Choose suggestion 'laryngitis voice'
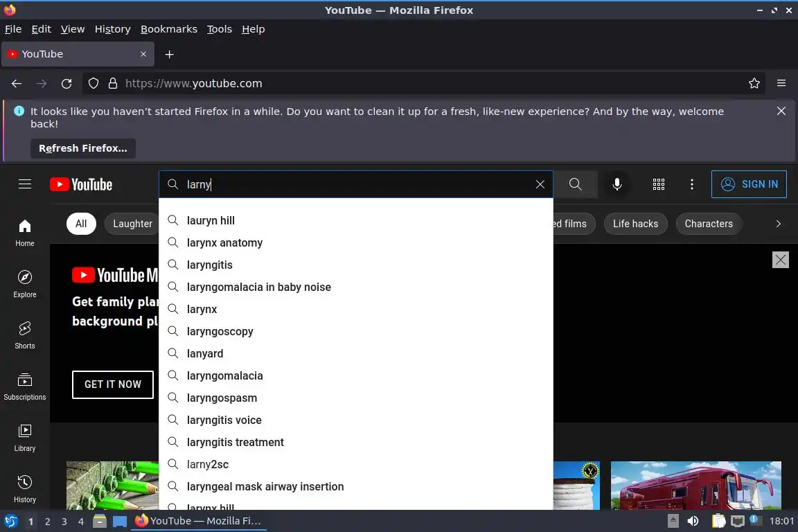798x532 pixels. point(356,420)
